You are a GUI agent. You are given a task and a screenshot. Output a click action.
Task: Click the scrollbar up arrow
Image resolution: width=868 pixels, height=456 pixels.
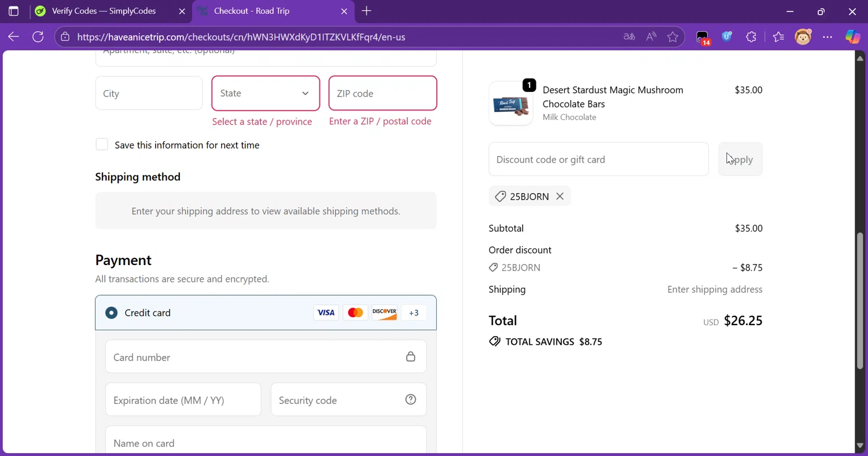click(x=860, y=58)
